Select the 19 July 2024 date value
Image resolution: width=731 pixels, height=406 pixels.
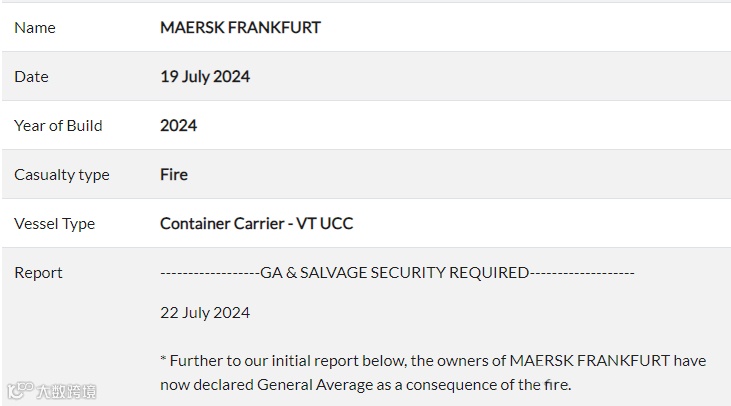(205, 77)
